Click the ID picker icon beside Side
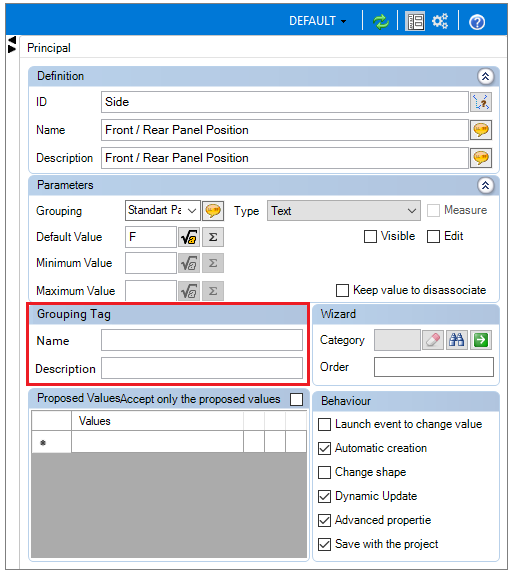This screenshot has height=574, width=512. tap(481, 102)
